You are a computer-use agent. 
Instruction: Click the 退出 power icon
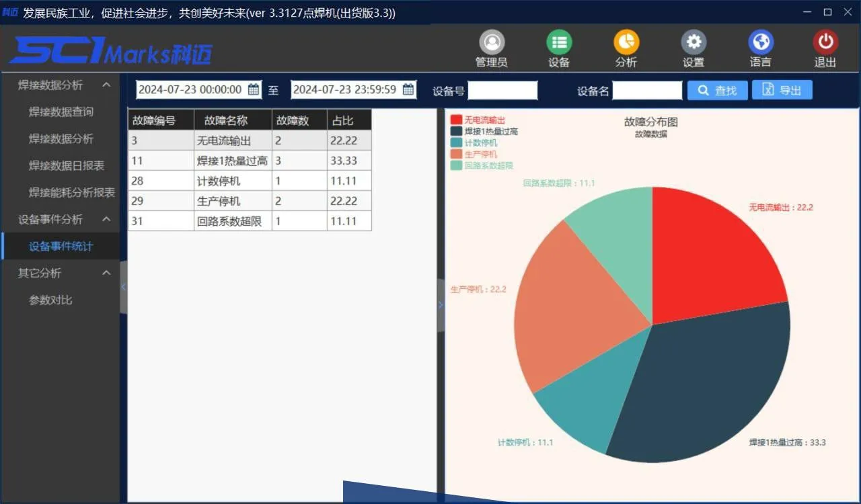point(825,43)
